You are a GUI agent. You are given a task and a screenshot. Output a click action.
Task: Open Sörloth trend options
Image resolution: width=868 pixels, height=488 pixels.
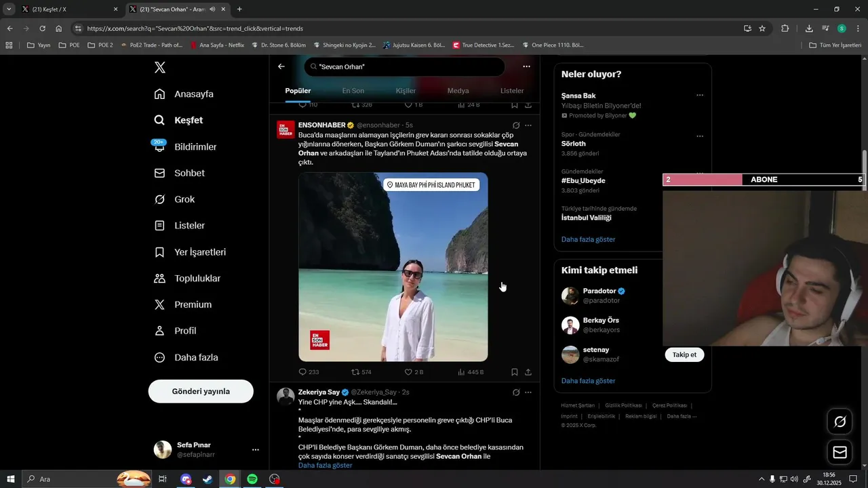[x=700, y=136]
